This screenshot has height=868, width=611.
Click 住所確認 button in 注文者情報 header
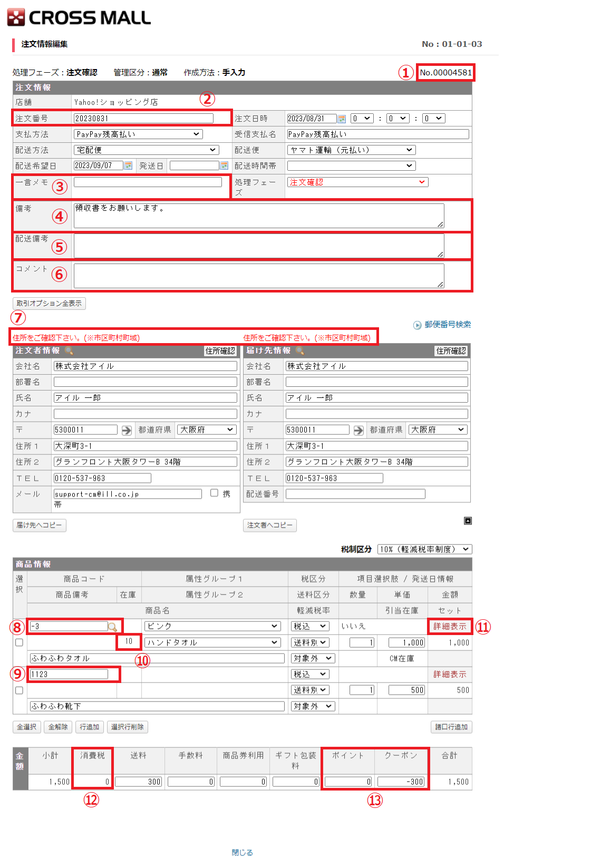pyautogui.click(x=220, y=351)
